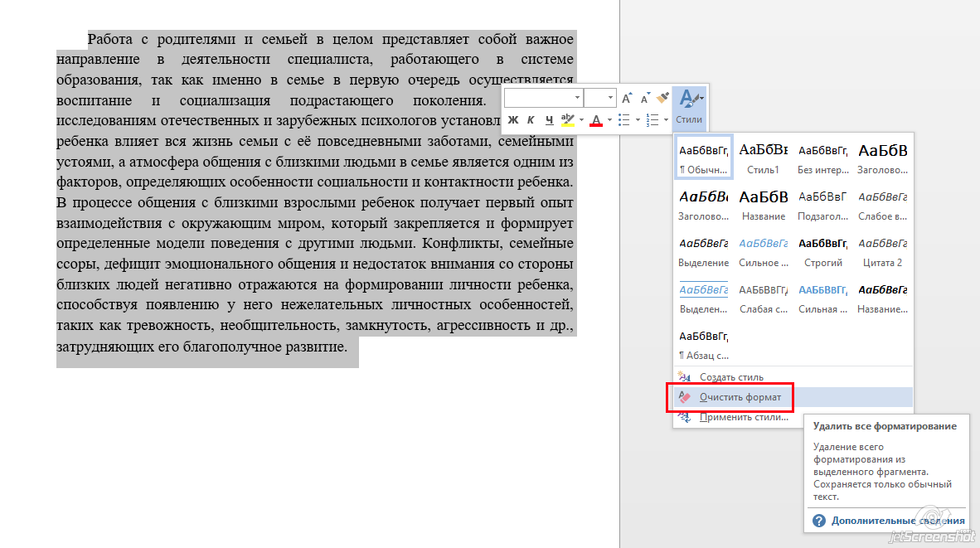Image resolution: width=980 pixels, height=548 pixels.
Task: Open the font size dropdown
Action: tap(611, 98)
